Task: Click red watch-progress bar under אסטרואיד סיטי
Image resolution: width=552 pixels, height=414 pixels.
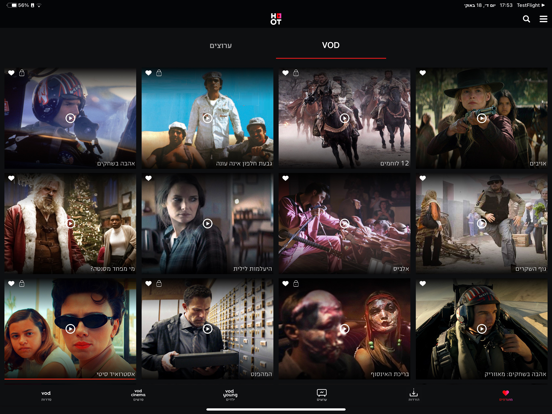Action: coord(70,379)
